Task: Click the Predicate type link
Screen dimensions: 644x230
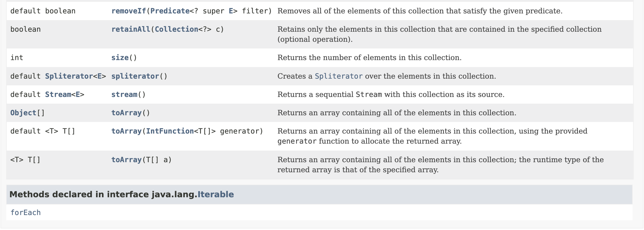Action: (x=170, y=11)
